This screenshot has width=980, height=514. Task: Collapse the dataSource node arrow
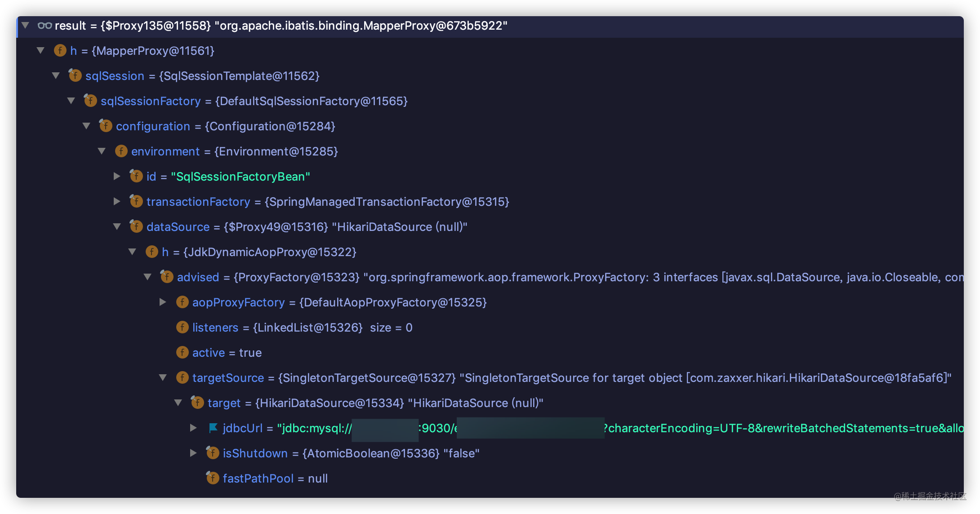pos(117,226)
